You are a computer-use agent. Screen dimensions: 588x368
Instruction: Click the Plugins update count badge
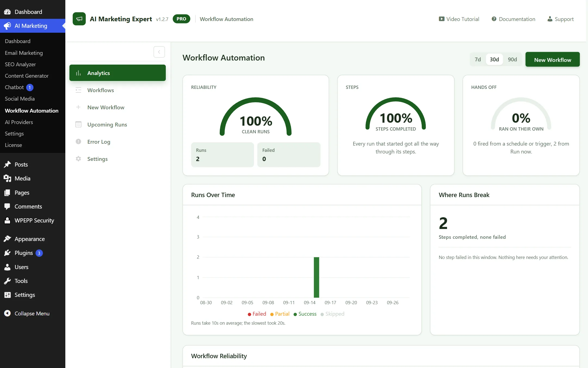[39, 253]
